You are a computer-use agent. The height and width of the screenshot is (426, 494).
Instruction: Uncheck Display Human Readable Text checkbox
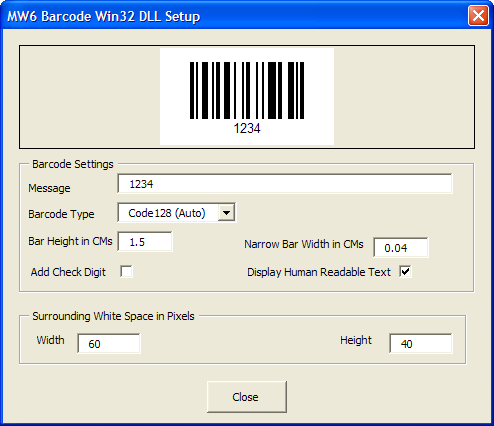[405, 271]
